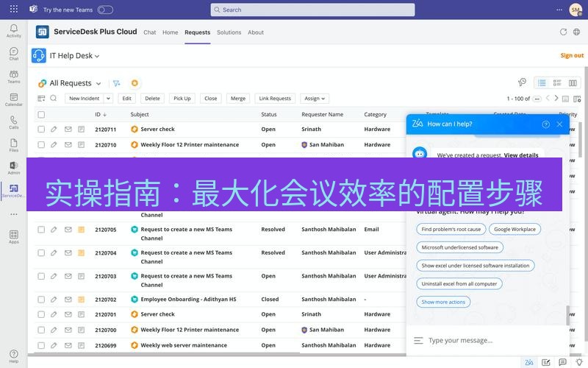
Task: Go to next page of requests
Action: point(556,99)
